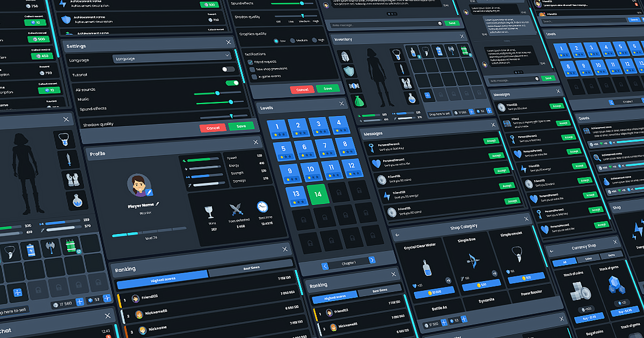Click the Simple Bow icon in Shop Category
The width and height of the screenshot is (644, 338).
473,261
